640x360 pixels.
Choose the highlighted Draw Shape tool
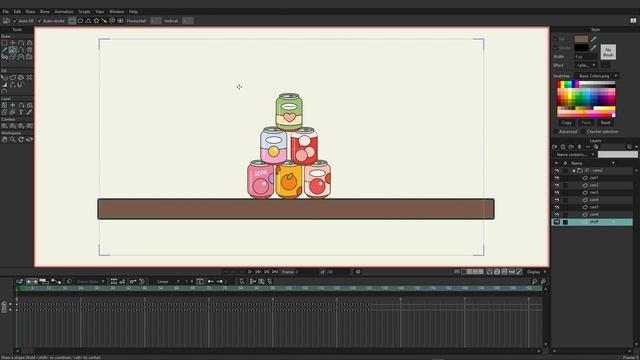click(x=13, y=50)
